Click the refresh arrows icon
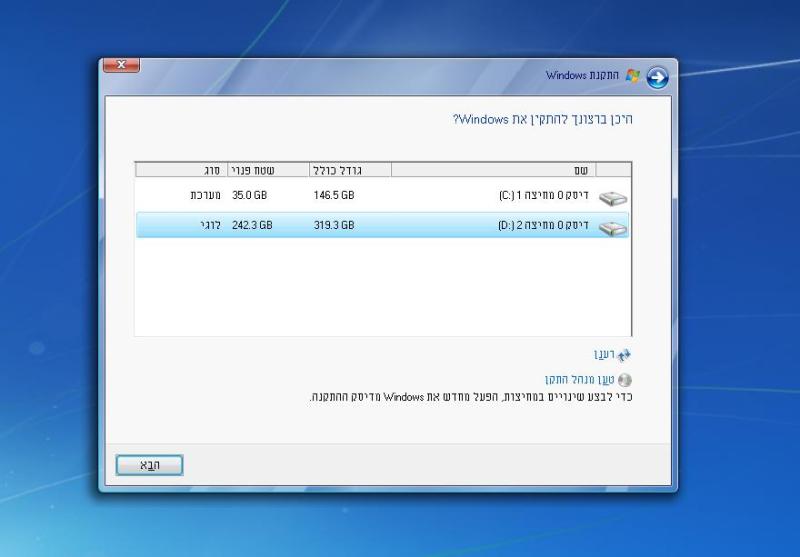 (x=625, y=355)
